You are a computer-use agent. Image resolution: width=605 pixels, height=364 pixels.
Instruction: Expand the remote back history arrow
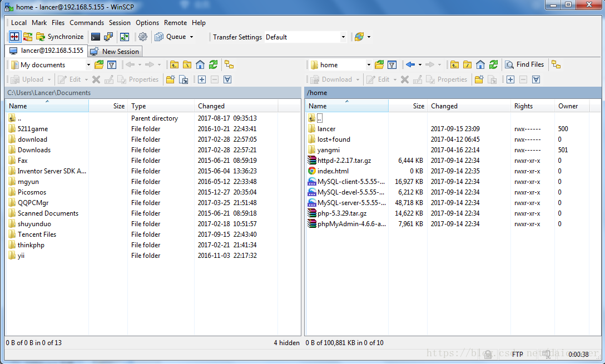click(x=420, y=65)
